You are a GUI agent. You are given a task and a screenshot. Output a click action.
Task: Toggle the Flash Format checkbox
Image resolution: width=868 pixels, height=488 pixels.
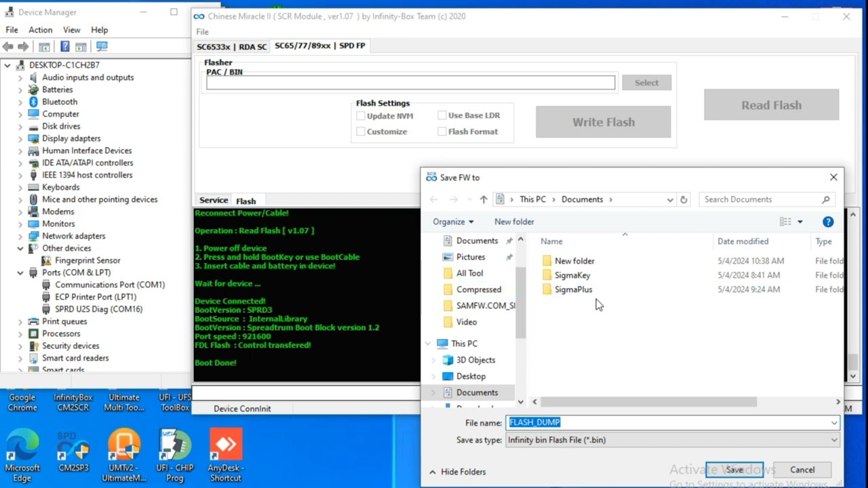(442, 131)
